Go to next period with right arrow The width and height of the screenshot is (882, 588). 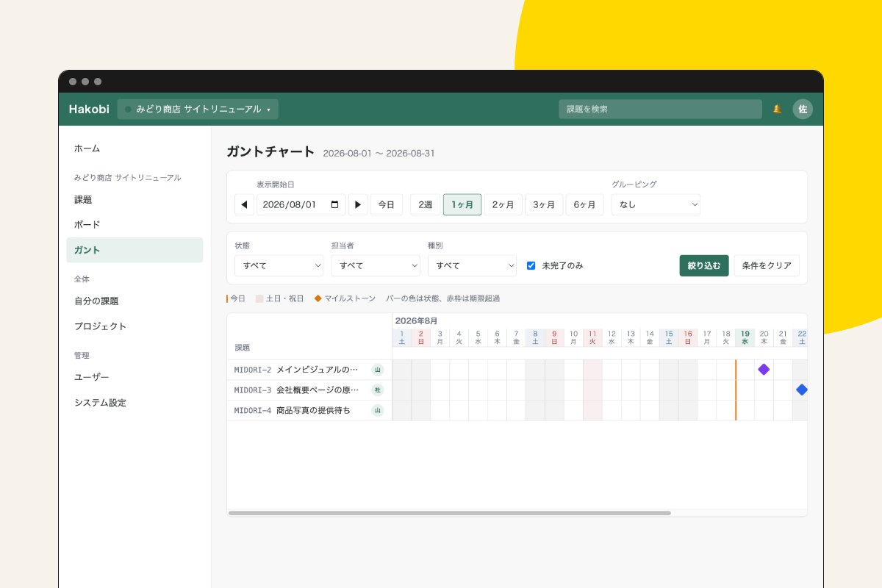(x=358, y=204)
